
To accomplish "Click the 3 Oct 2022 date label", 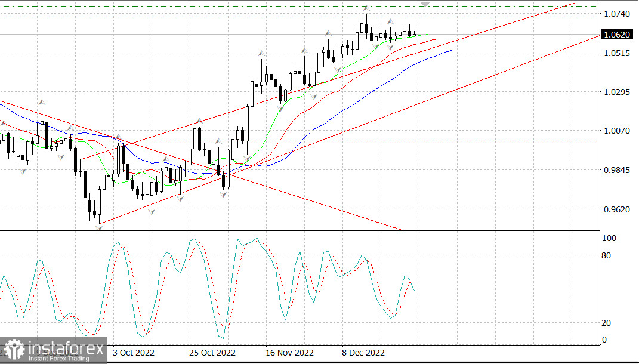I will [x=133, y=353].
